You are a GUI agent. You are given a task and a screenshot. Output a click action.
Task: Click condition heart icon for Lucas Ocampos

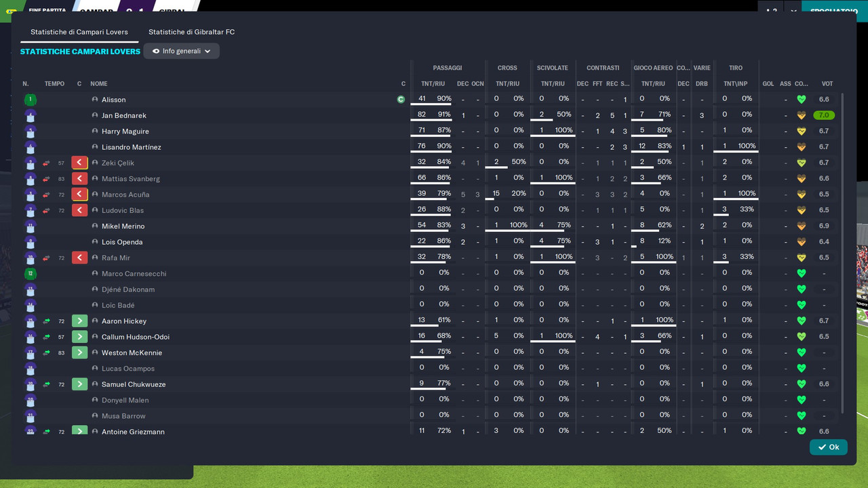(x=802, y=369)
